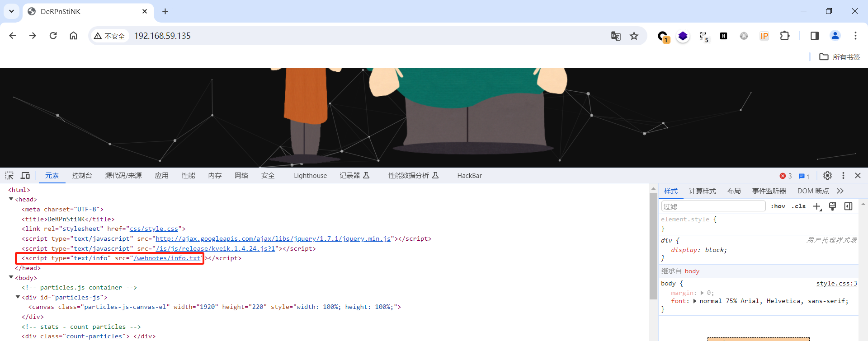Close the DevTools panel

(858, 176)
